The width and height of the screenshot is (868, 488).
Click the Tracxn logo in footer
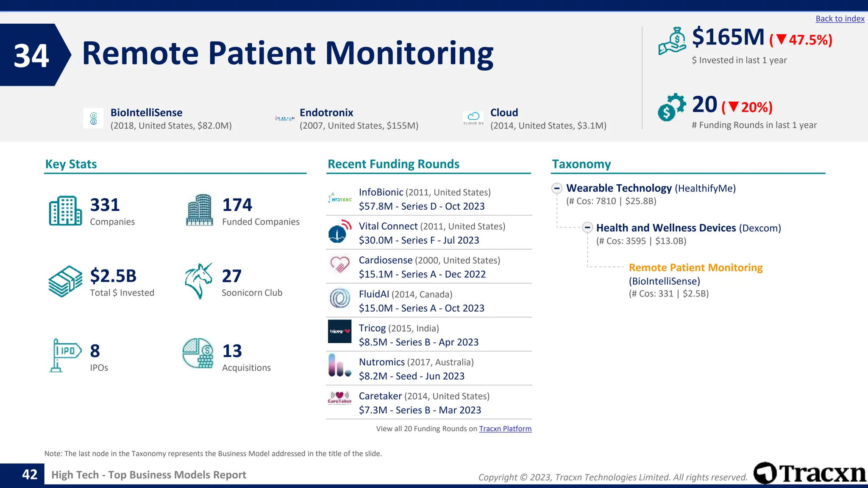coord(810,473)
